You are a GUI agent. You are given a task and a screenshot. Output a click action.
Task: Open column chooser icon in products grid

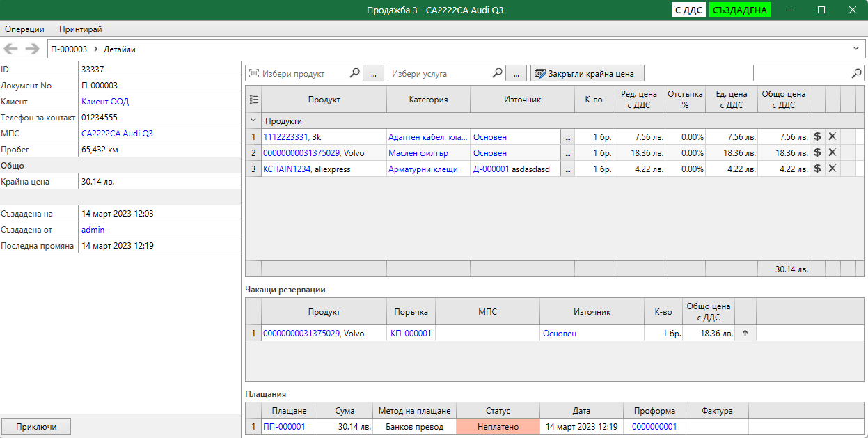click(254, 100)
